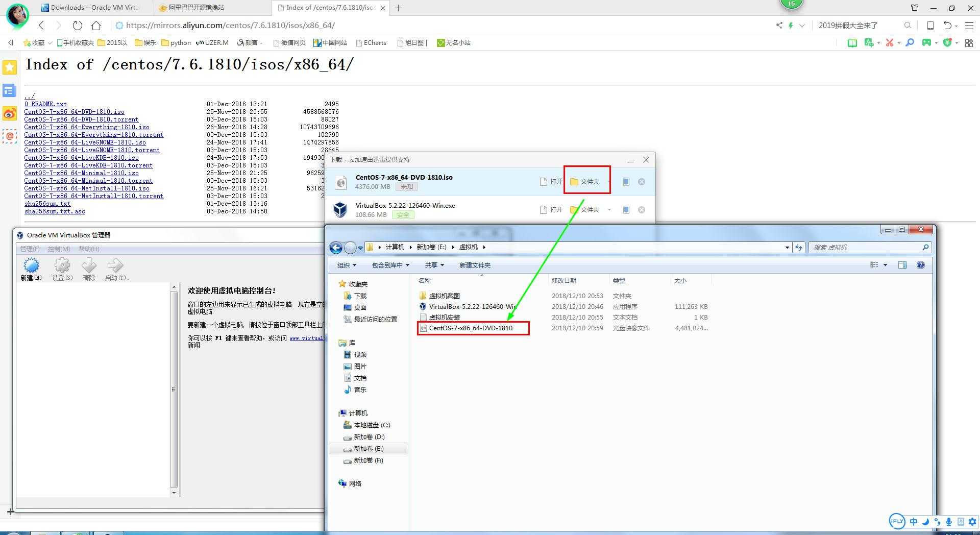The width and height of the screenshot is (980, 535).
Task: Open the browser hamburger main menu
Action: (969, 25)
